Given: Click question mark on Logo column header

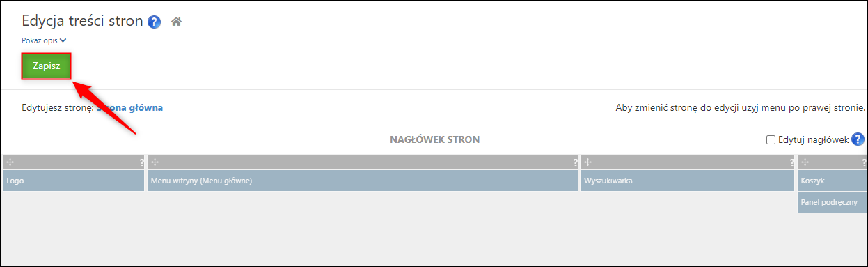Looking at the screenshot, I should pyautogui.click(x=141, y=162).
